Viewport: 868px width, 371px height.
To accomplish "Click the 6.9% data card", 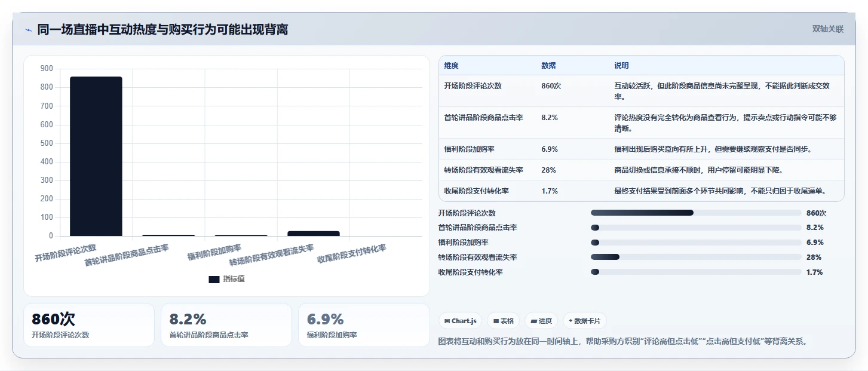I will 364,325.
